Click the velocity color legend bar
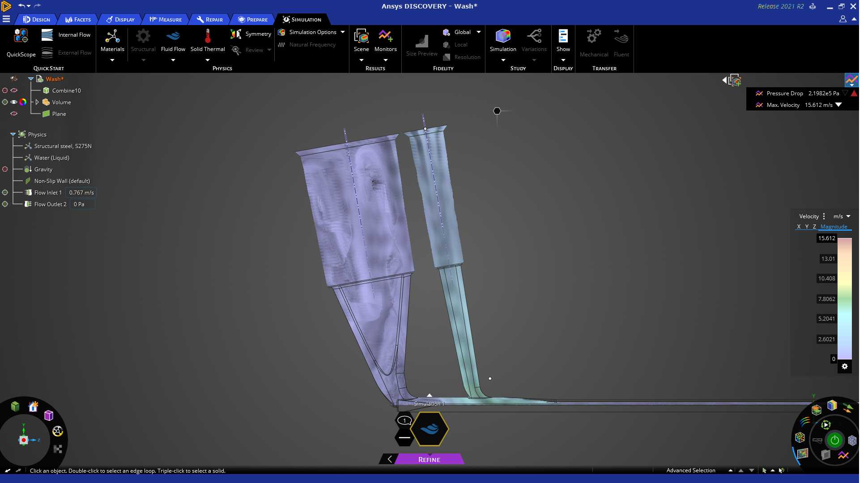Screen dimensions: 868x483 point(844,299)
